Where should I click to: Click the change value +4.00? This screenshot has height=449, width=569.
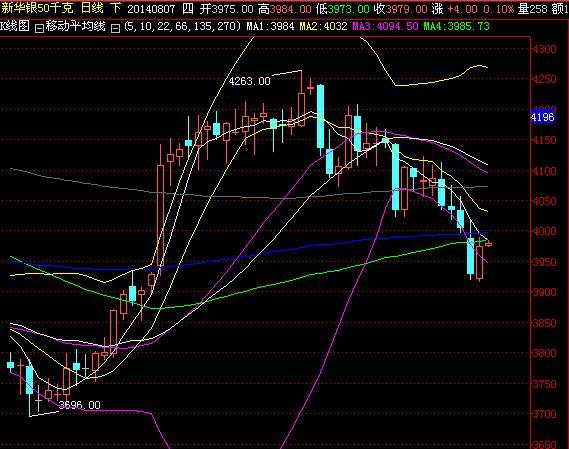(x=463, y=9)
